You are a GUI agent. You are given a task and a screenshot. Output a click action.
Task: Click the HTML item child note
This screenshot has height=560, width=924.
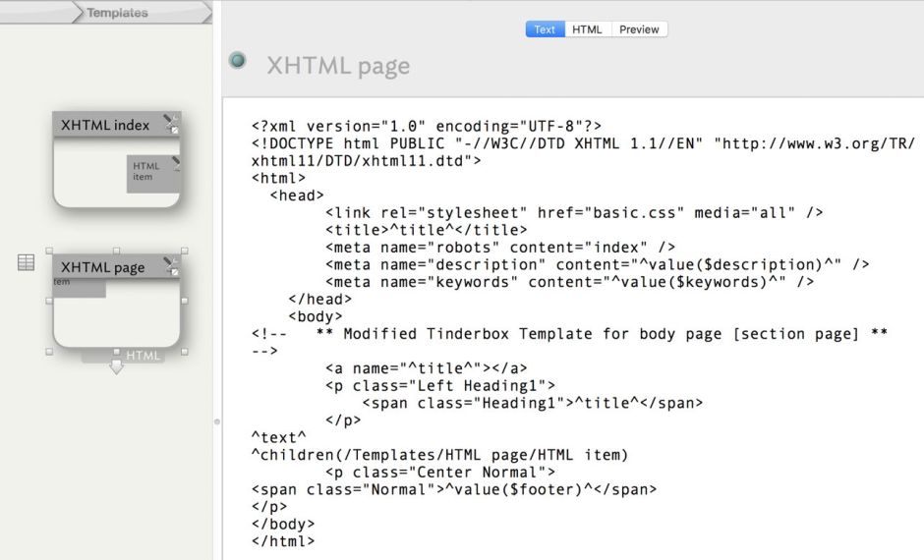(151, 173)
